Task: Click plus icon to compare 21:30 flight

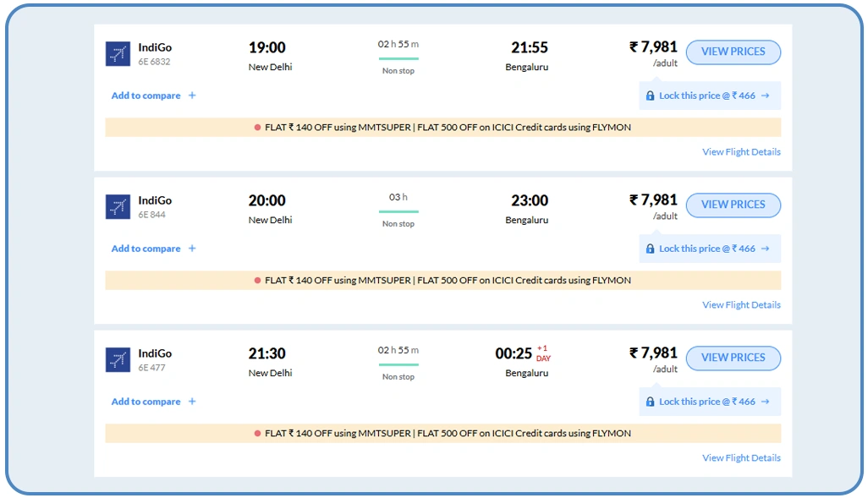Action: 192,402
